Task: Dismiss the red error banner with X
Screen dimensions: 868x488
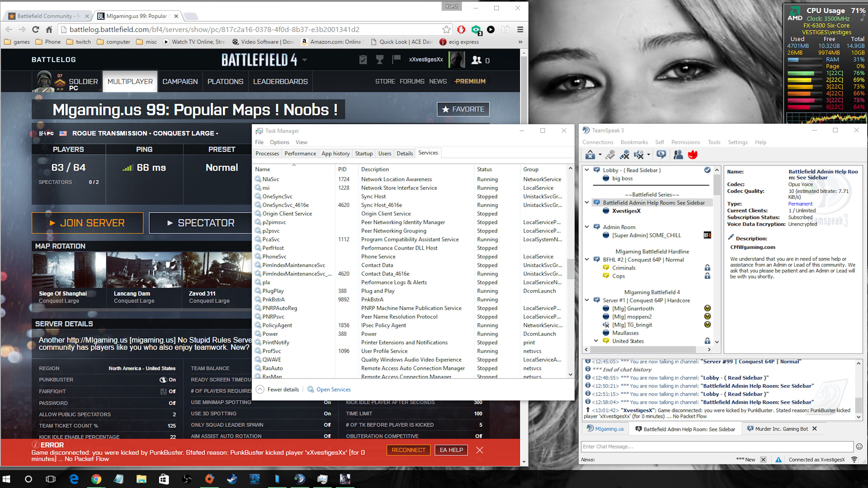Action: [480, 450]
